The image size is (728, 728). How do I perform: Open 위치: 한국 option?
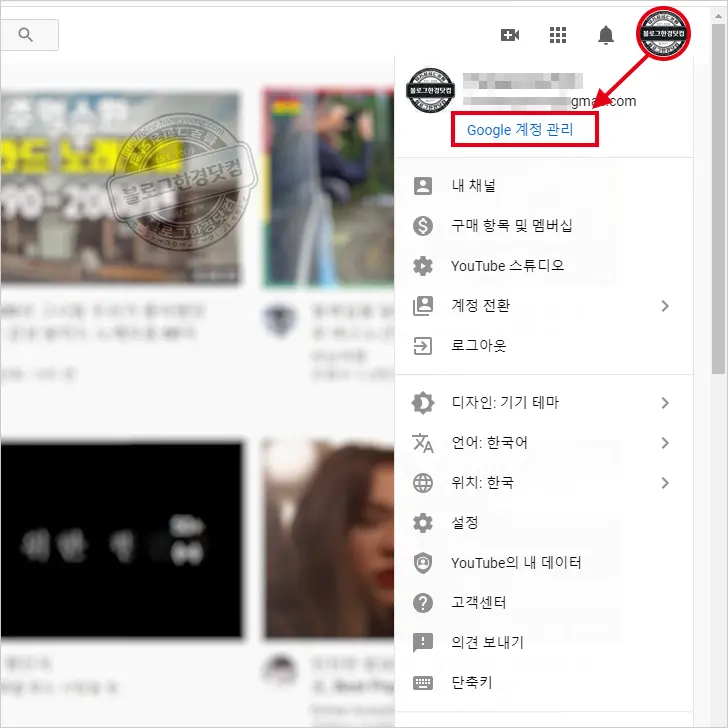click(x=543, y=483)
